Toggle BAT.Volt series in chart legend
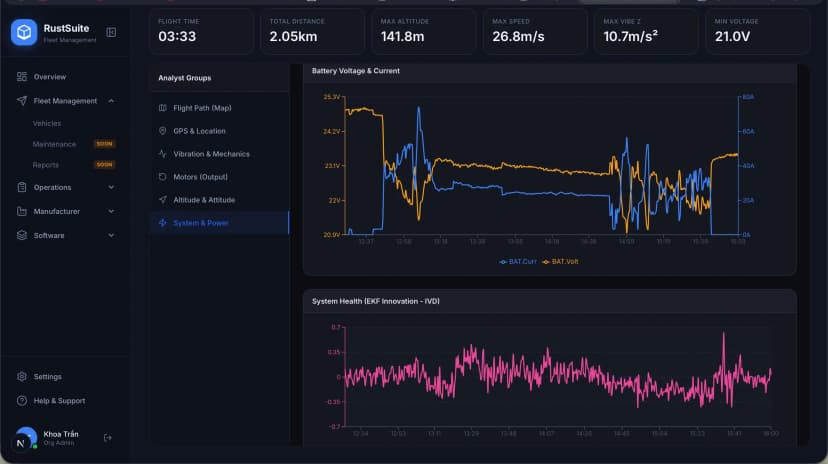Image resolution: width=828 pixels, height=464 pixels. (x=560, y=261)
